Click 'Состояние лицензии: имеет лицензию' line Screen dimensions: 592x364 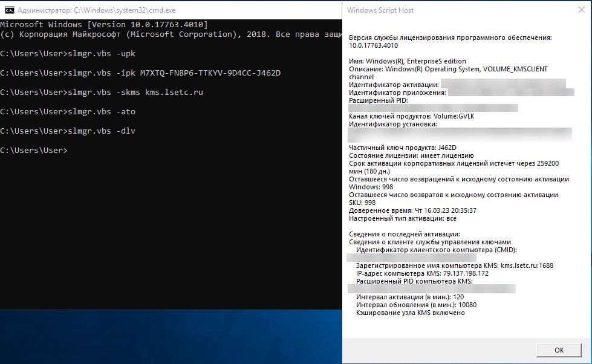click(411, 155)
